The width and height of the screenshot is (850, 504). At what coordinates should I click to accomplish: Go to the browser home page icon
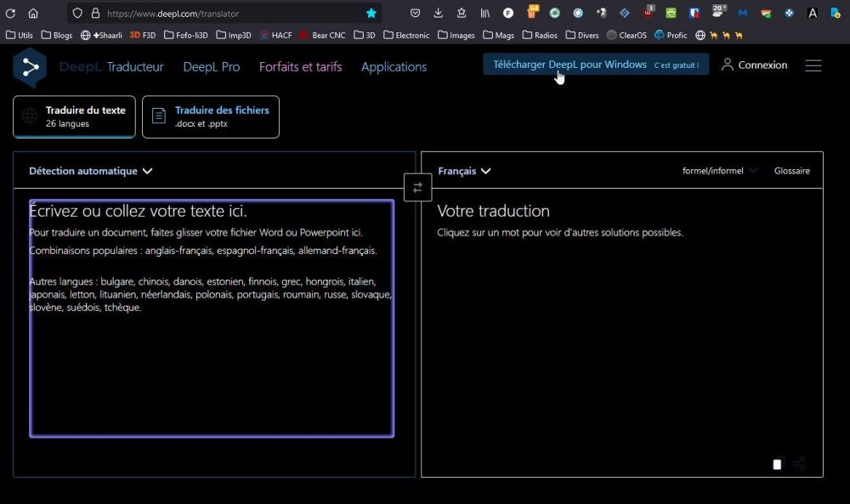(33, 13)
